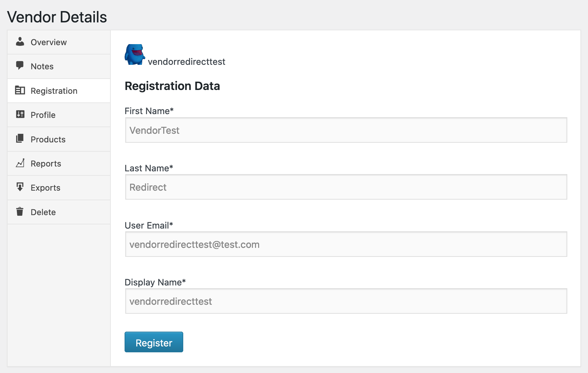The image size is (588, 373).
Task: Click the Exports download icon
Action: (20, 187)
